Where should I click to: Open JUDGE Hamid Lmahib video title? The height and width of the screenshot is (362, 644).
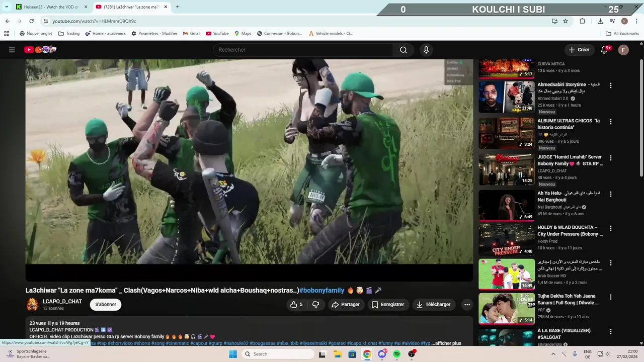click(x=570, y=160)
